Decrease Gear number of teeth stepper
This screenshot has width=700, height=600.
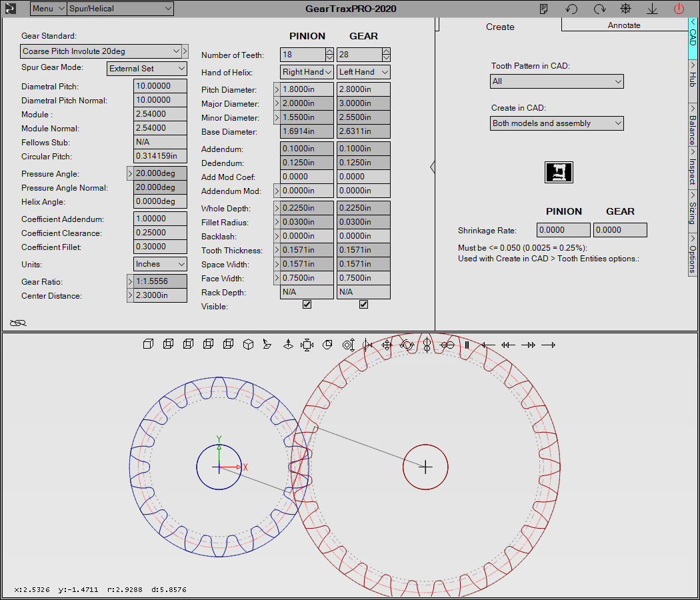(386, 58)
